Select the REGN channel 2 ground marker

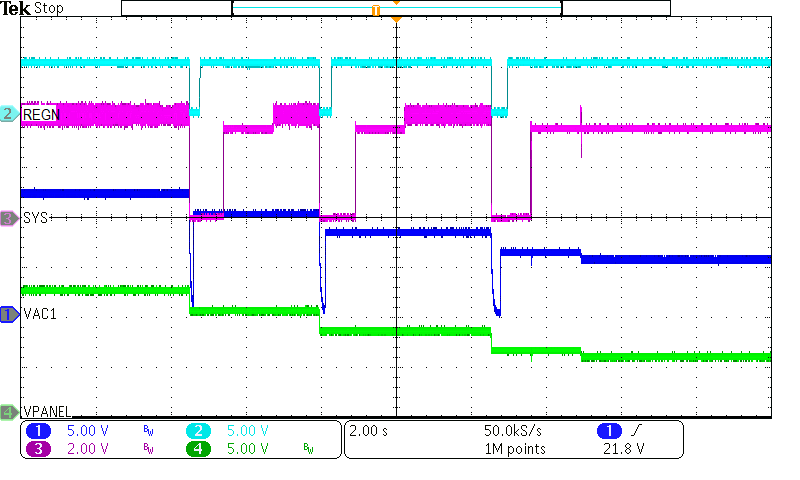[9, 114]
